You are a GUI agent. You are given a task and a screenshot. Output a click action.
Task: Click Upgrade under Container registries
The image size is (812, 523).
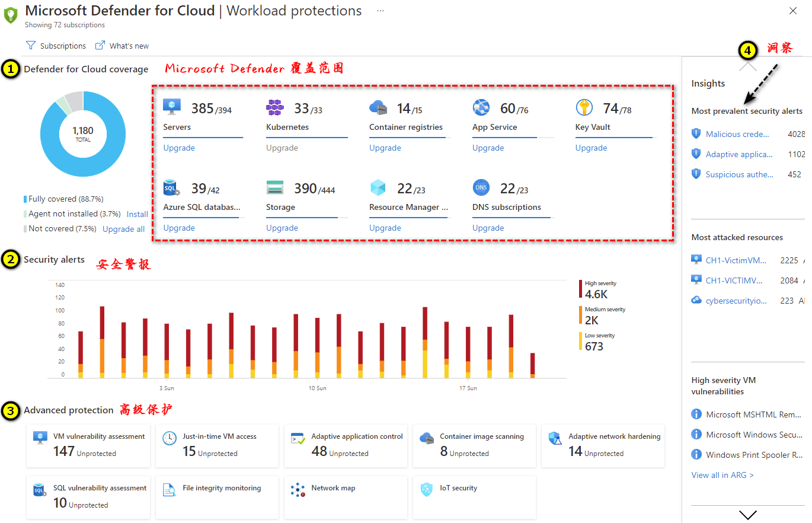pos(385,148)
